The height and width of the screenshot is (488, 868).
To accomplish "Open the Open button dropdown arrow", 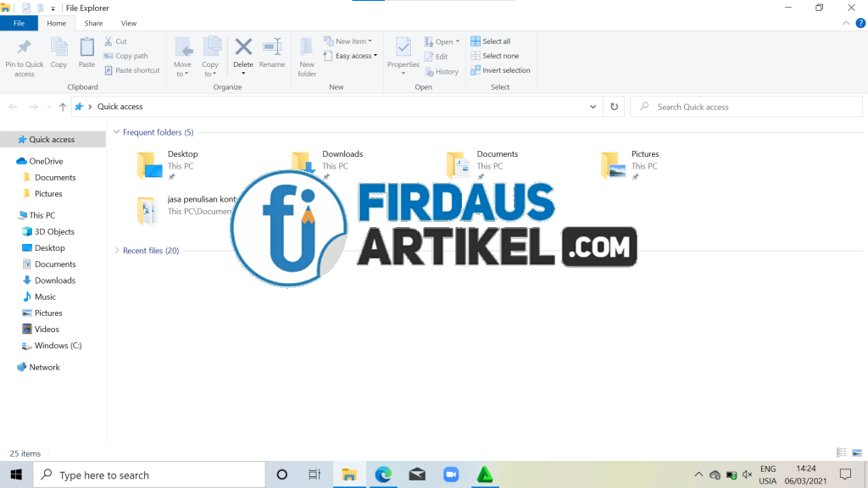I will [x=458, y=42].
